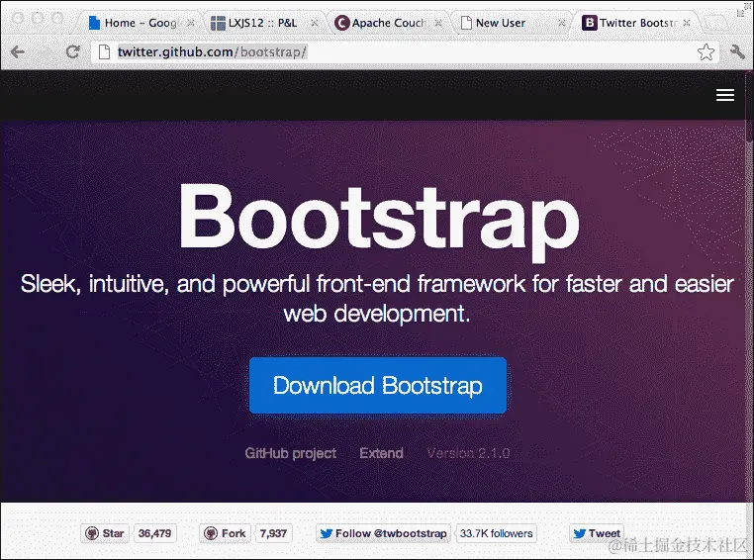754x560 pixels.
Task: Click Follow @twbootstrap button
Action: 383,533
